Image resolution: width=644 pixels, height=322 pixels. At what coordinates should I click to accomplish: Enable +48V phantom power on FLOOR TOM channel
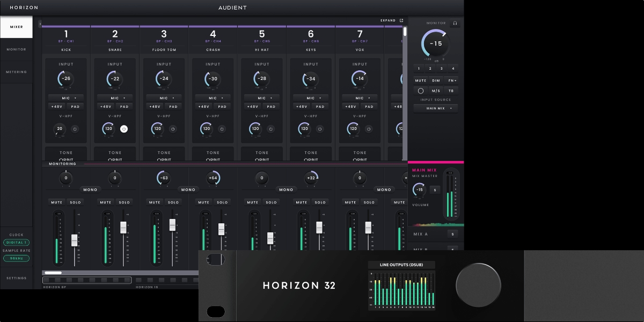click(x=155, y=106)
